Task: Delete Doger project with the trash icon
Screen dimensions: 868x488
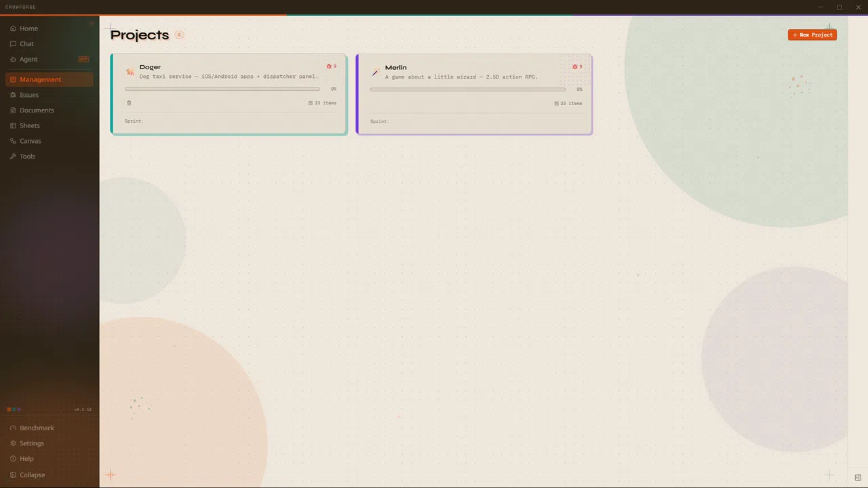Action: click(x=129, y=103)
